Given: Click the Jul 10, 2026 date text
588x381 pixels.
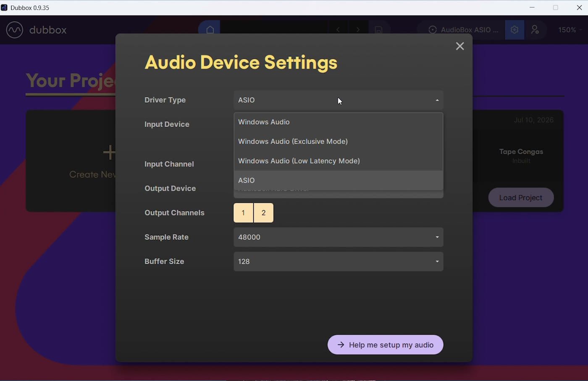Looking at the screenshot, I should click(533, 120).
